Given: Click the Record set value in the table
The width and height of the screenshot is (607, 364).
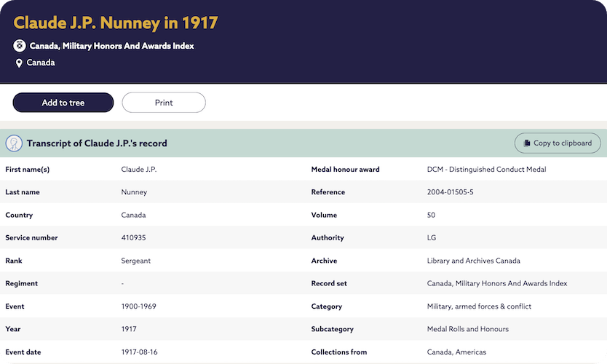Looking at the screenshot, I should coord(496,283).
